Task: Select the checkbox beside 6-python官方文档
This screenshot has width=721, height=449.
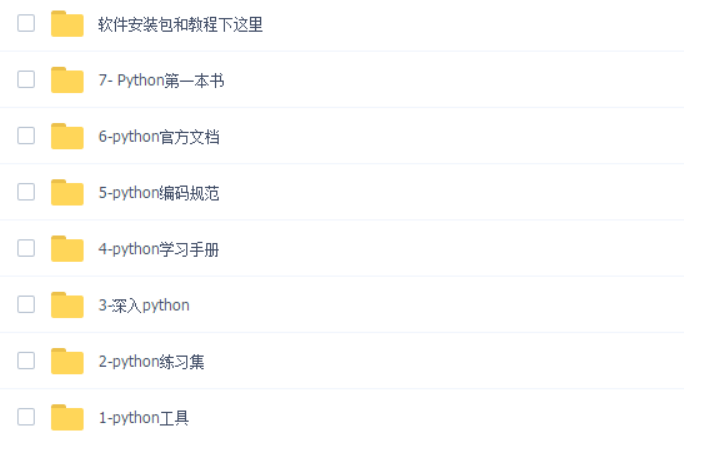Action: [x=26, y=136]
